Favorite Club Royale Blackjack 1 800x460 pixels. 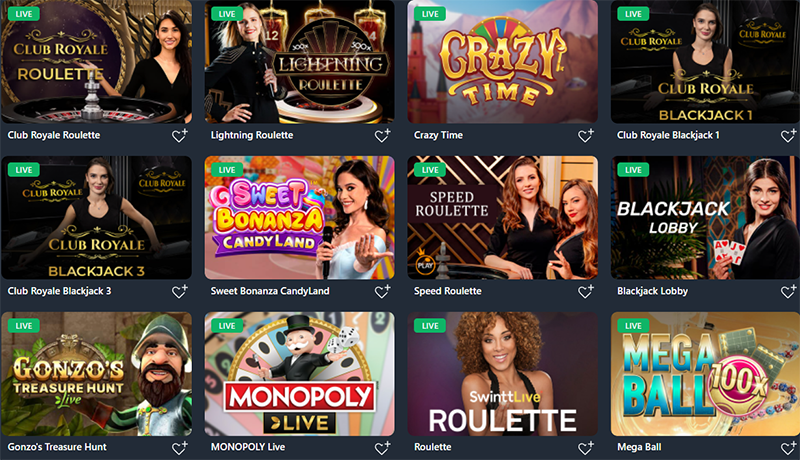tap(788, 136)
